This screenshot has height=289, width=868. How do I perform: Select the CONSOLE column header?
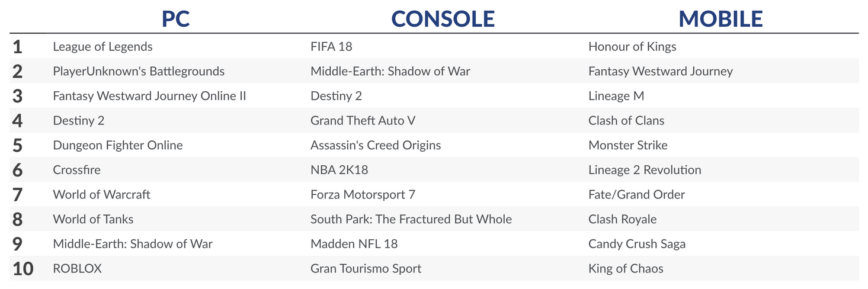pyautogui.click(x=443, y=19)
